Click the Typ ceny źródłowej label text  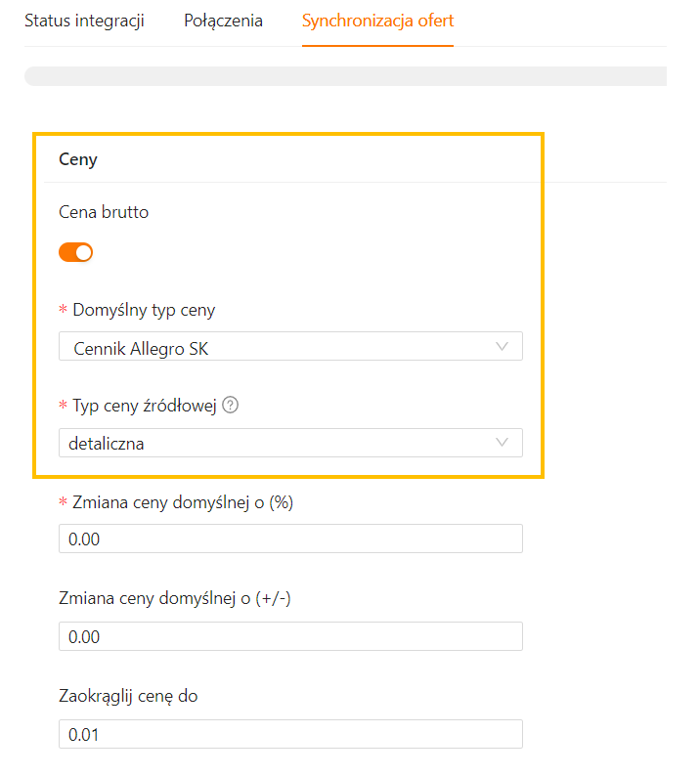point(144,407)
